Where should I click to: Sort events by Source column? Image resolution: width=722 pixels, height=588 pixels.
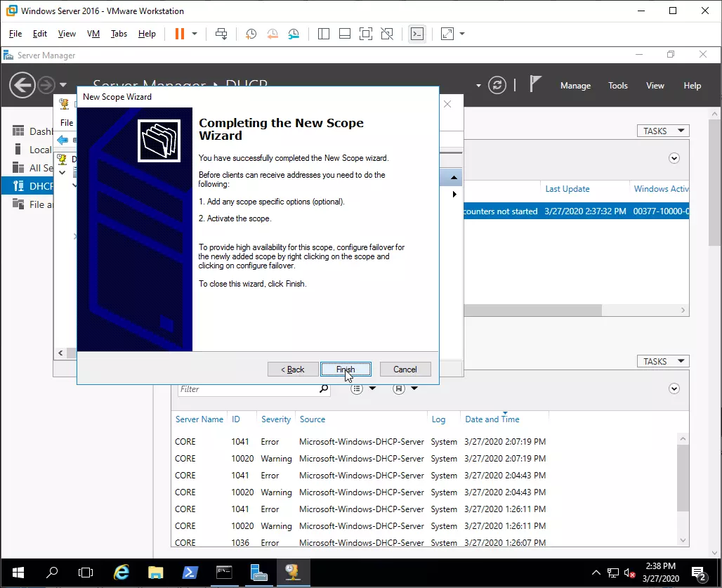313,419
